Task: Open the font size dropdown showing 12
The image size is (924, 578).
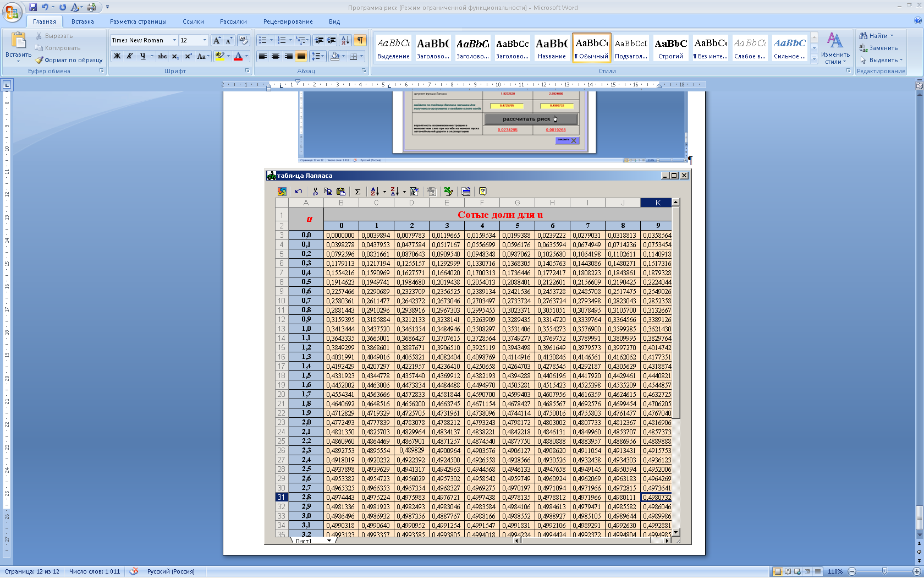Action: coord(205,40)
